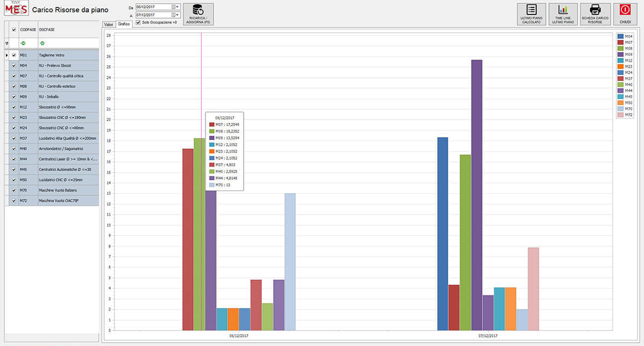Click the M12 teal legend swatch
Viewport: 644px width, 346px height.
pos(620,60)
